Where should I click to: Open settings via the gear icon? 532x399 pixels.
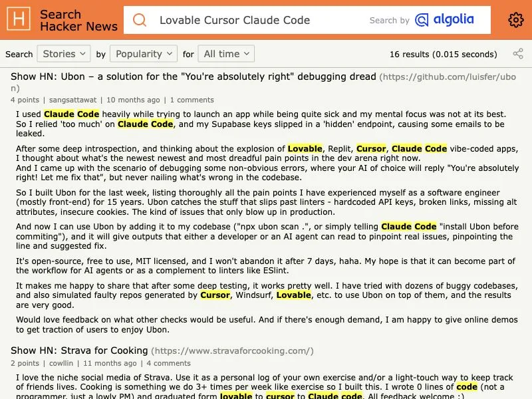tap(515, 20)
